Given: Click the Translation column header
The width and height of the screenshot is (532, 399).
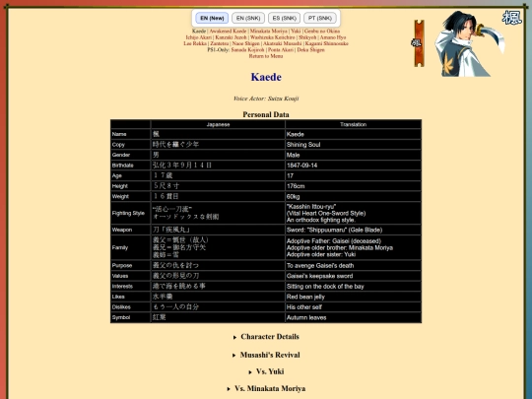Looking at the screenshot, I should pyautogui.click(x=354, y=124).
